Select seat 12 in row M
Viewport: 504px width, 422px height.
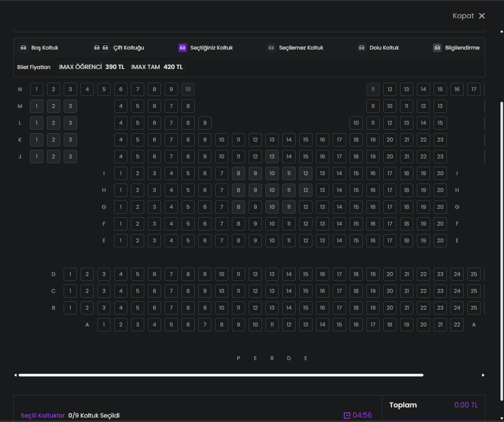click(x=423, y=106)
